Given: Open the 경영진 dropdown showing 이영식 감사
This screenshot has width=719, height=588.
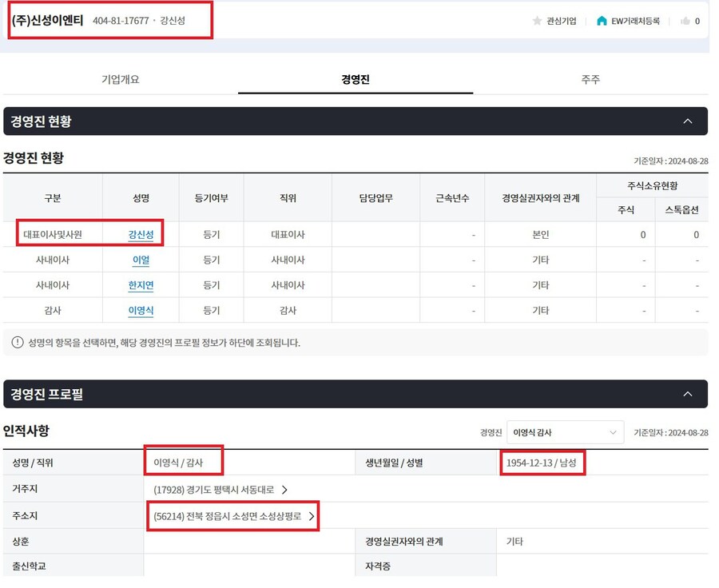Looking at the screenshot, I should click(566, 431).
